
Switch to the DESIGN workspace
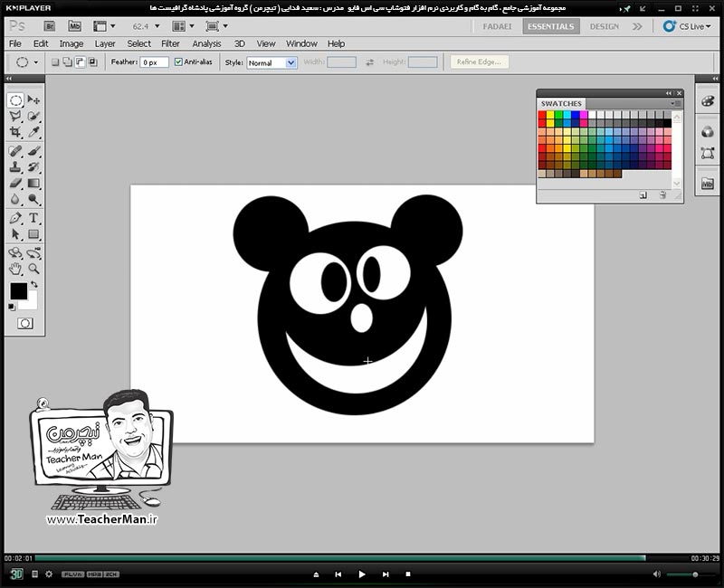(x=605, y=26)
